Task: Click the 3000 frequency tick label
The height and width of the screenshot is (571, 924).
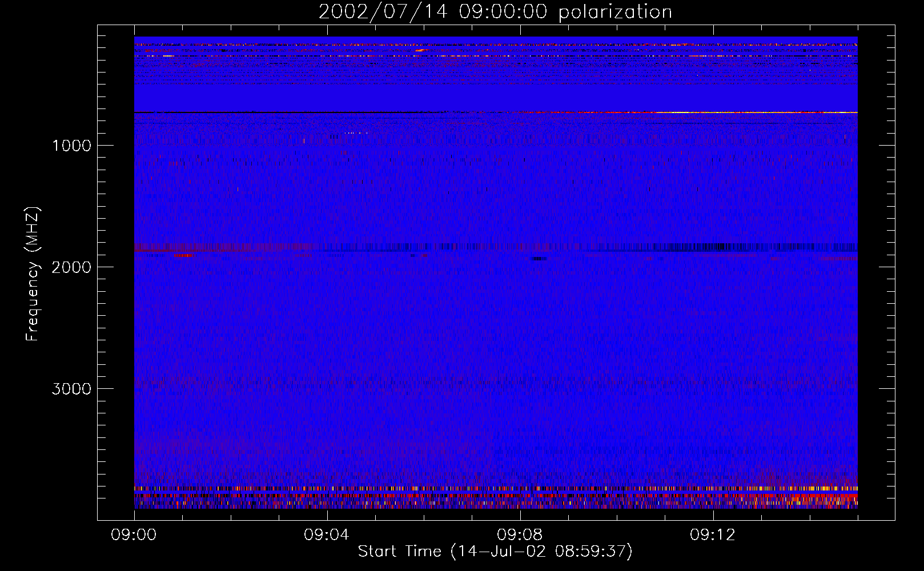Action: pyautogui.click(x=71, y=389)
